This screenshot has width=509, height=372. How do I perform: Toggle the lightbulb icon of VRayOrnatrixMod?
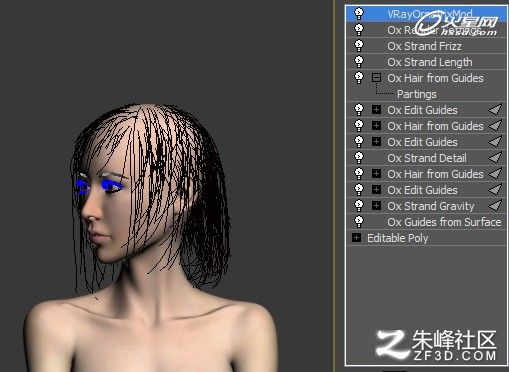point(359,14)
